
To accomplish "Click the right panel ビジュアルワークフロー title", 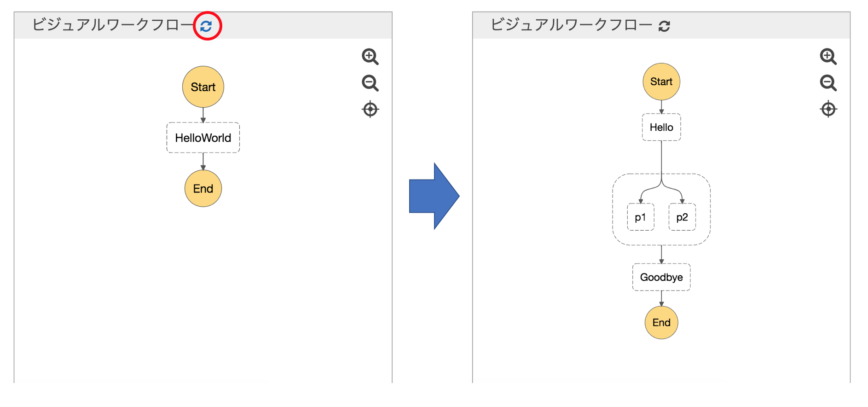I will [x=571, y=25].
